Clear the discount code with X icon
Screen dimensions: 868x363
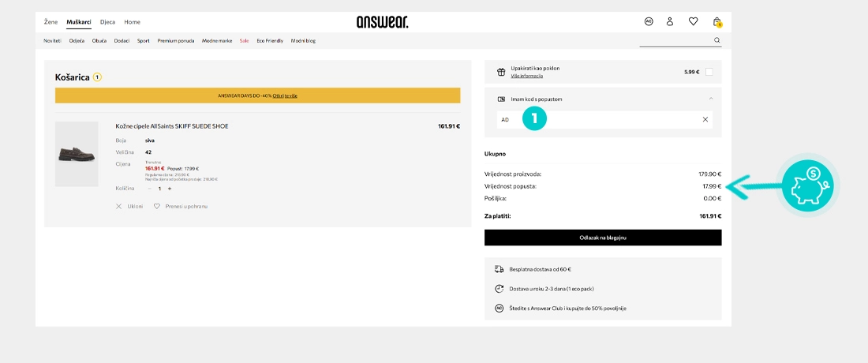705,119
